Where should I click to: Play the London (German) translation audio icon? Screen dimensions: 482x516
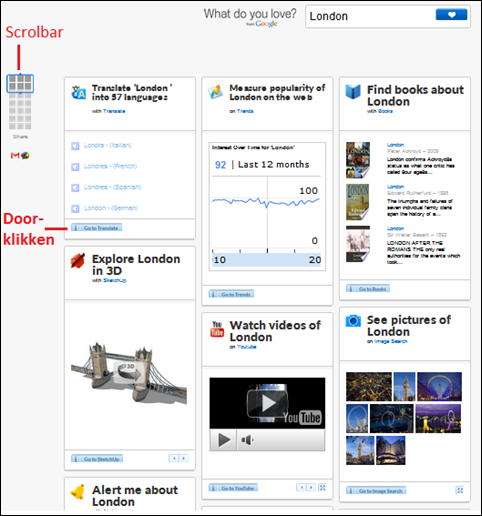[75, 209]
